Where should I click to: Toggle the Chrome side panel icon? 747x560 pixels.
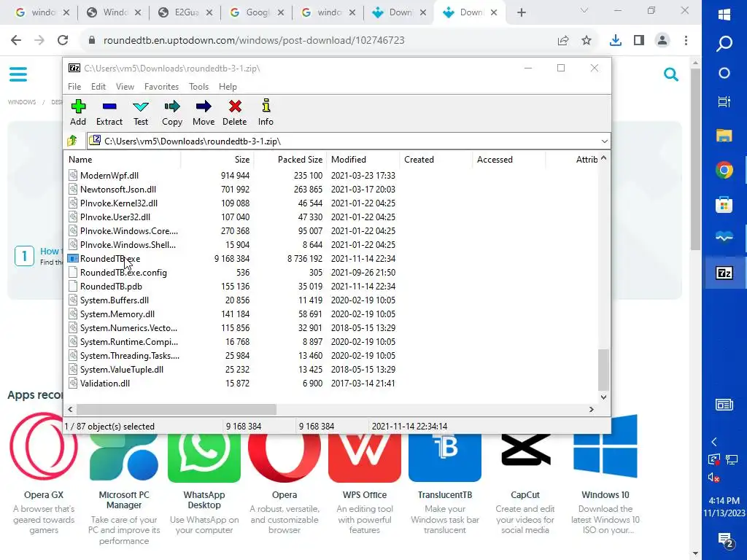639,41
